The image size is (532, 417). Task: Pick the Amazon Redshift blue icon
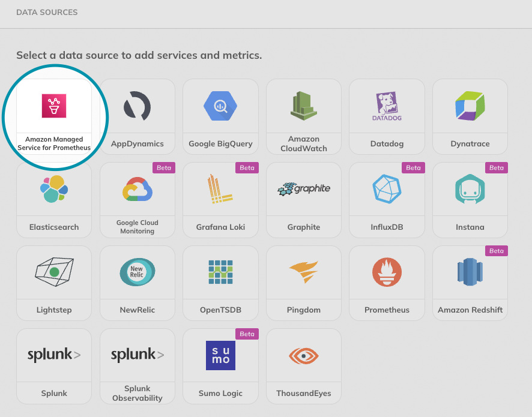coord(470,272)
